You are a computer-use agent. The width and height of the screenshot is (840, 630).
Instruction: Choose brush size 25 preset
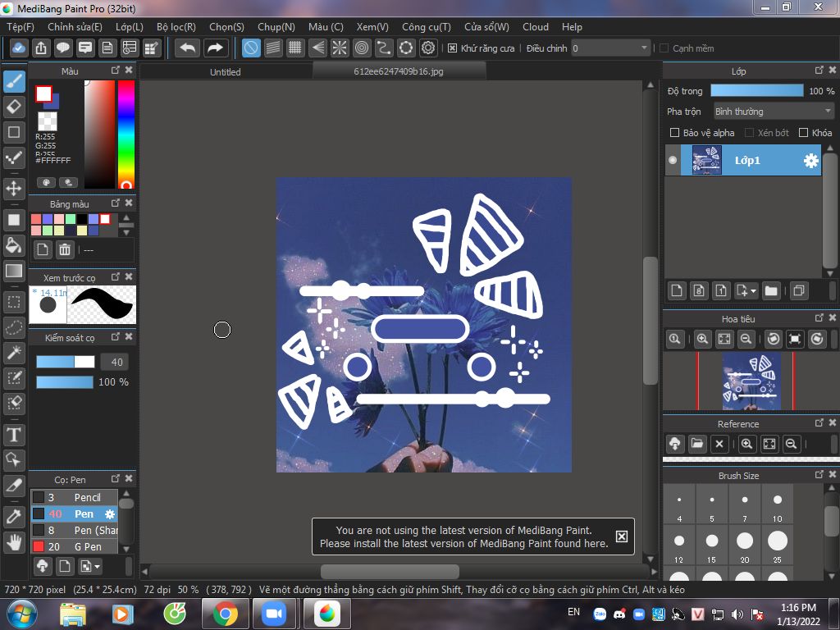(778, 545)
